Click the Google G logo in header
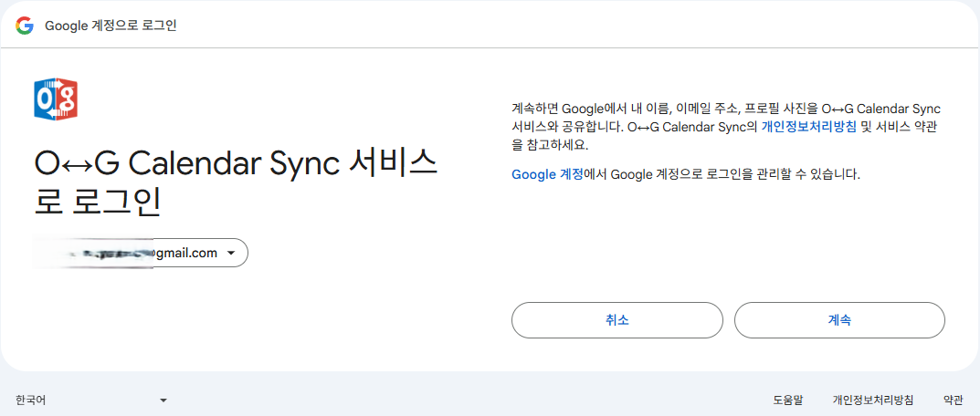This screenshot has width=980, height=416. click(25, 26)
